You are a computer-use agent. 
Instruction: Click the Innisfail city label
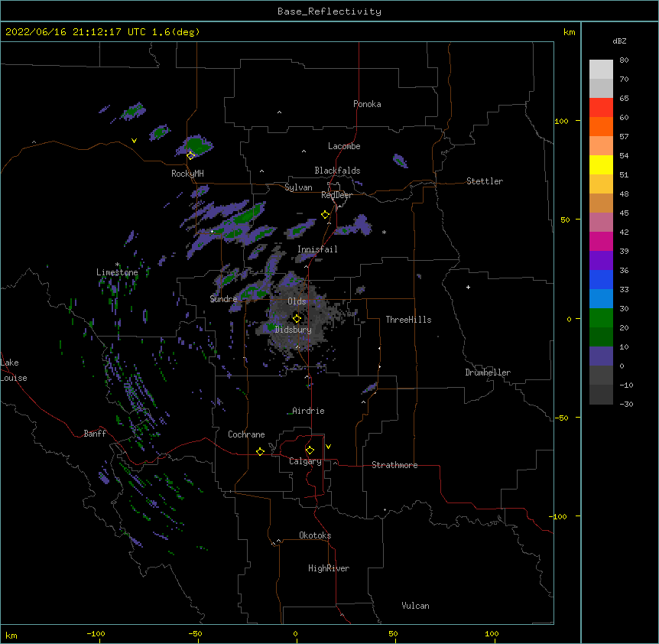tap(317, 249)
